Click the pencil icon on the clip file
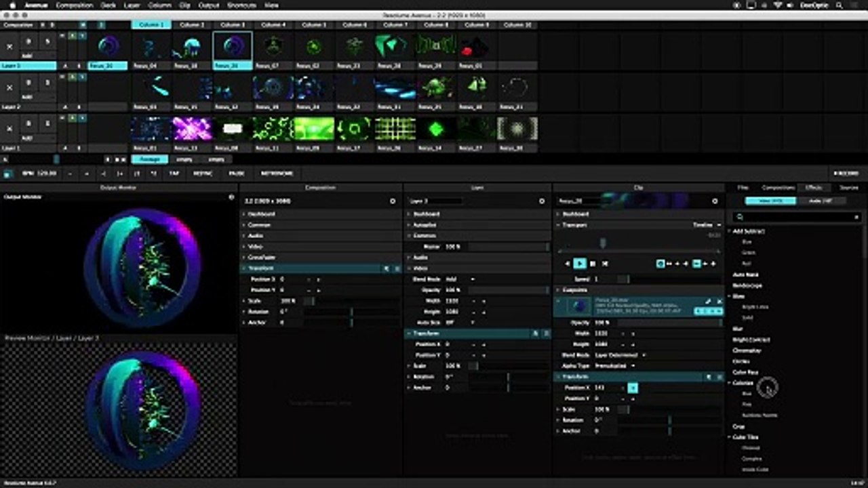The width and height of the screenshot is (868, 488). click(708, 301)
